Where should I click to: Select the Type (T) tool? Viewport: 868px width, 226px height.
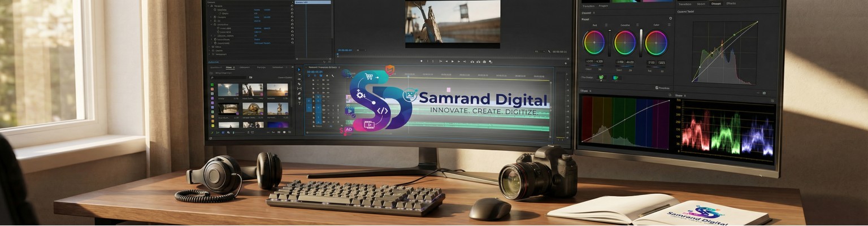(x=299, y=103)
